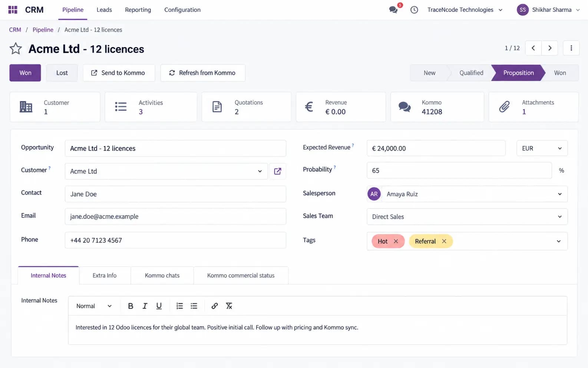Click the purple Won button
The height and width of the screenshot is (368, 588).
[25, 73]
